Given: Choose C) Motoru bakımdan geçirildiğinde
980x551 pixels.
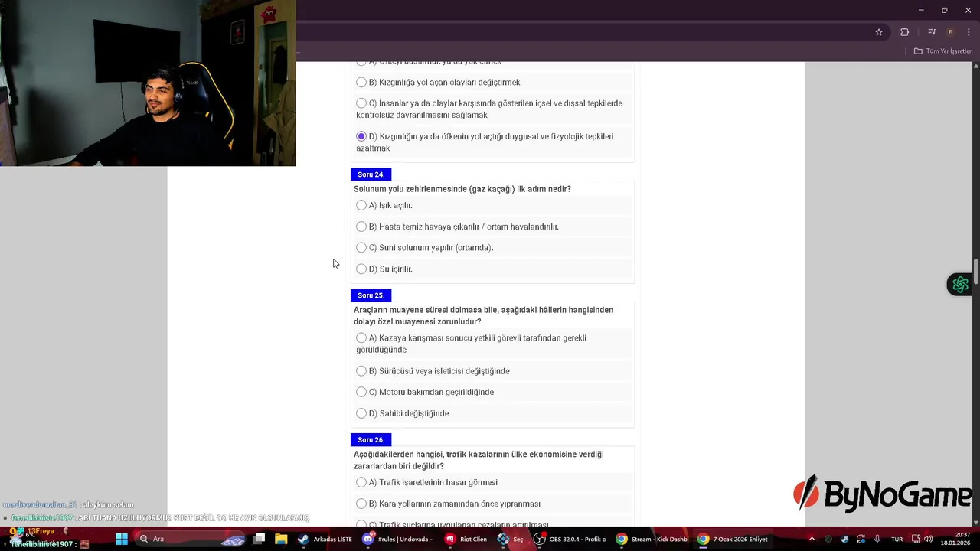Looking at the screenshot, I should (x=361, y=392).
